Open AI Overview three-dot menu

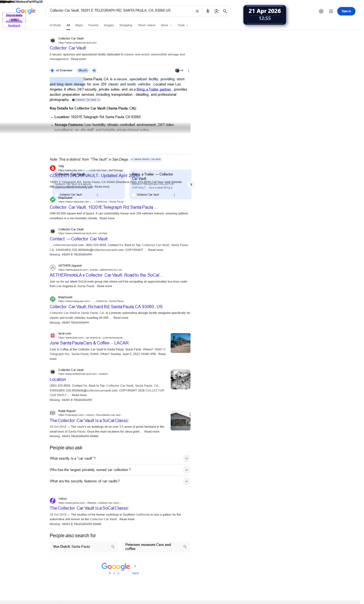[x=188, y=71]
